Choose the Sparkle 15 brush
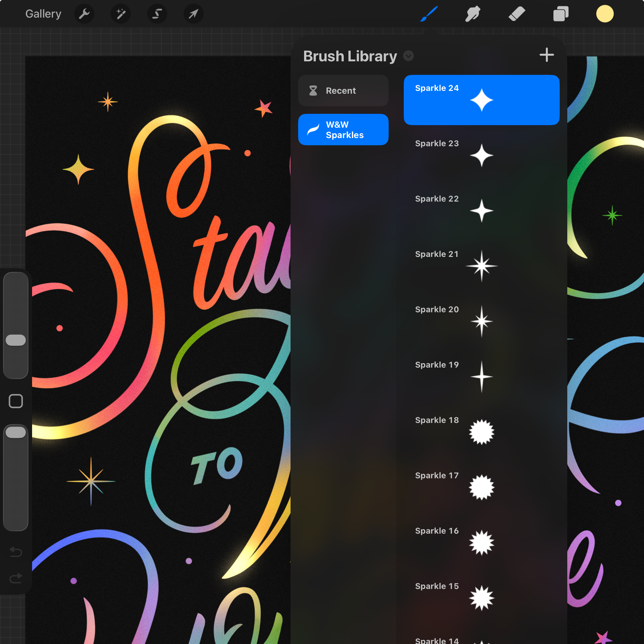This screenshot has width=644, height=644. coord(481,598)
